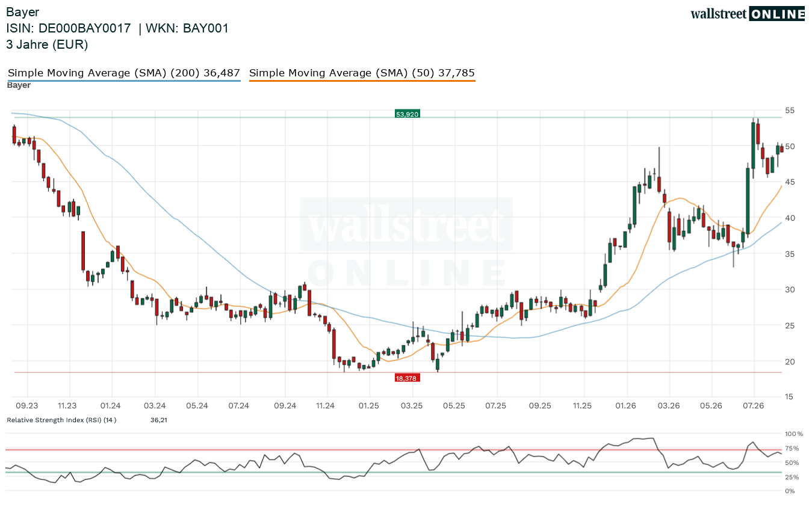This screenshot has width=812, height=507.
Task: Select the SMA (50) 37,785 legend entry
Action: 362,73
